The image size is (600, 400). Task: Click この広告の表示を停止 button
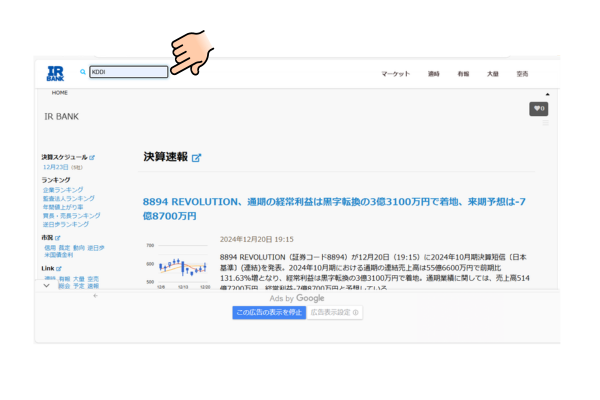[x=269, y=312]
